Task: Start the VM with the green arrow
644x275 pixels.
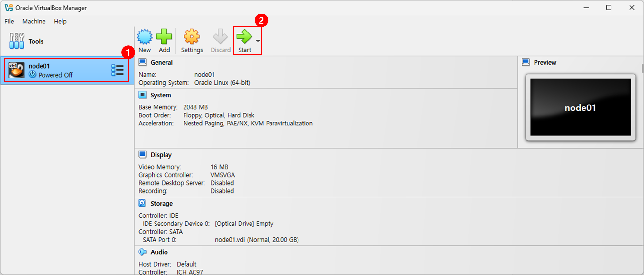Action: point(244,36)
